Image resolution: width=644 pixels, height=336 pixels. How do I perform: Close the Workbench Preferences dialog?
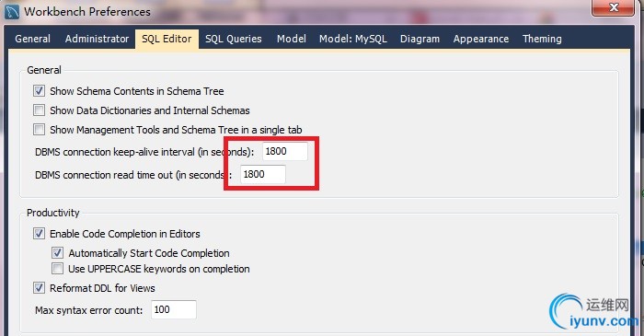[x=614, y=7]
